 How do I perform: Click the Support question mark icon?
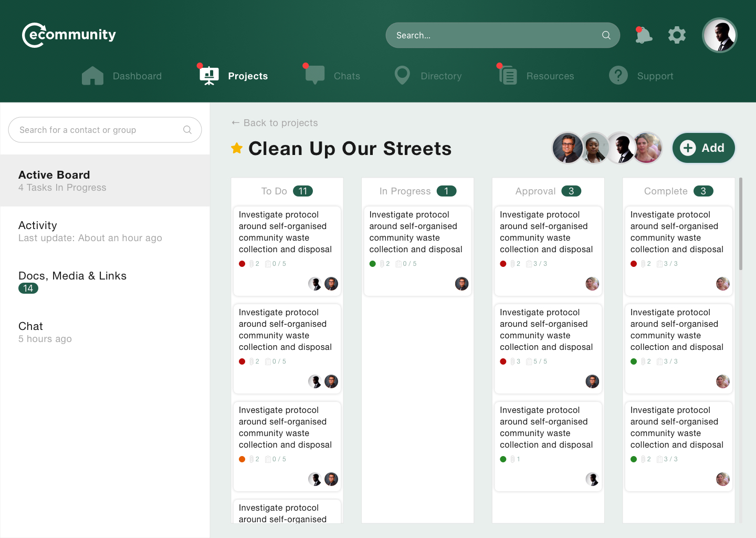tap(618, 76)
